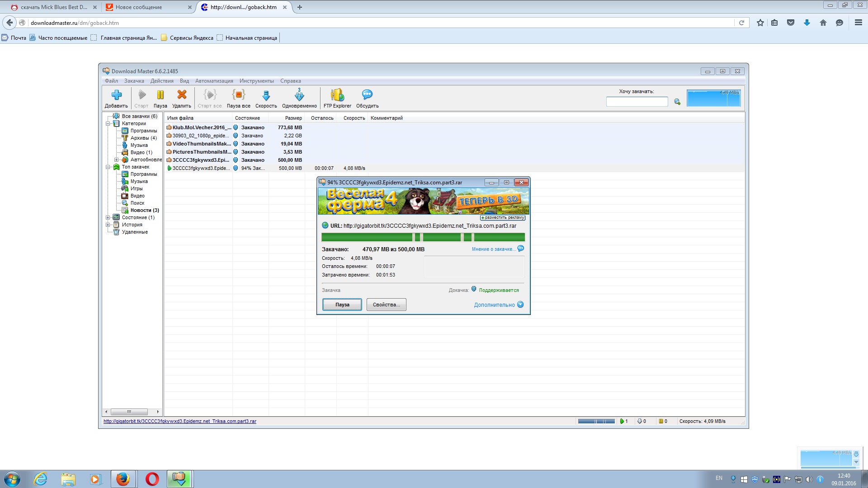
Task: Sort by the Размер column header
Action: pos(287,118)
